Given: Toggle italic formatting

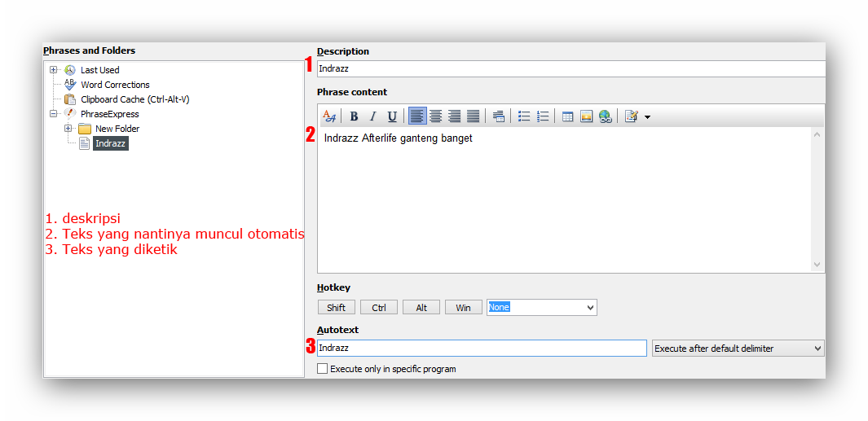Looking at the screenshot, I should tap(373, 116).
